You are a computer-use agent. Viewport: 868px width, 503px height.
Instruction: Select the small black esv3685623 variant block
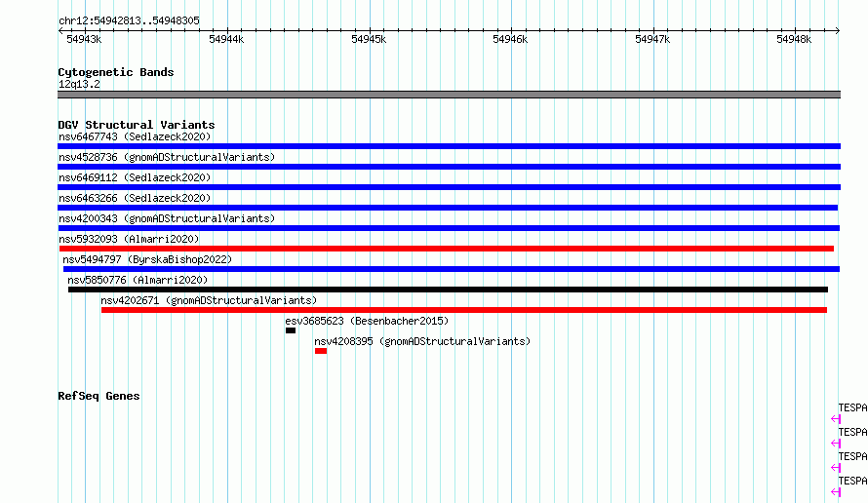[x=291, y=330]
